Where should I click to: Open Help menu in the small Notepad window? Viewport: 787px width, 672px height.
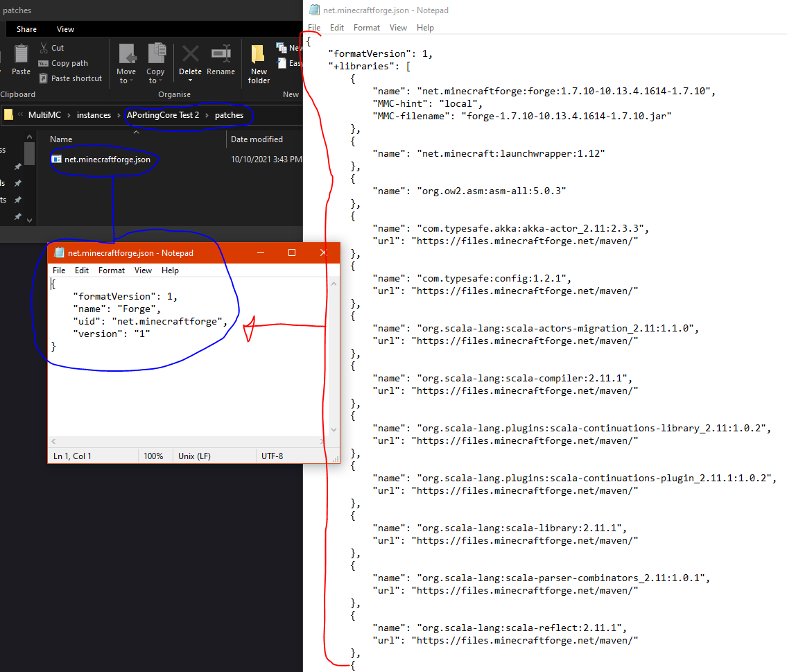coord(170,270)
